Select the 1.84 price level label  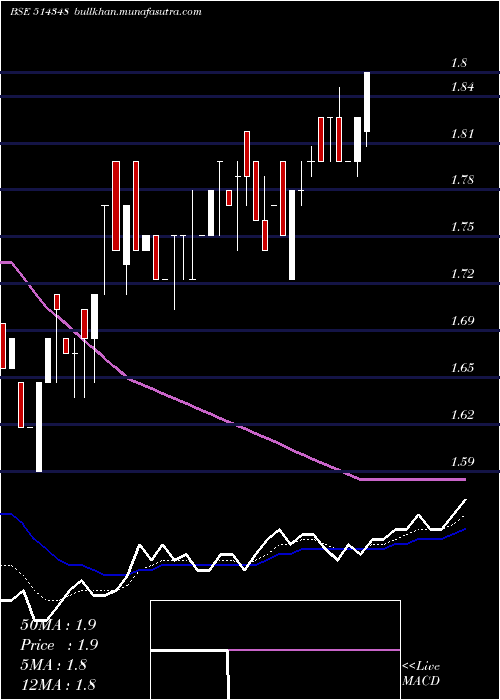tap(462, 87)
